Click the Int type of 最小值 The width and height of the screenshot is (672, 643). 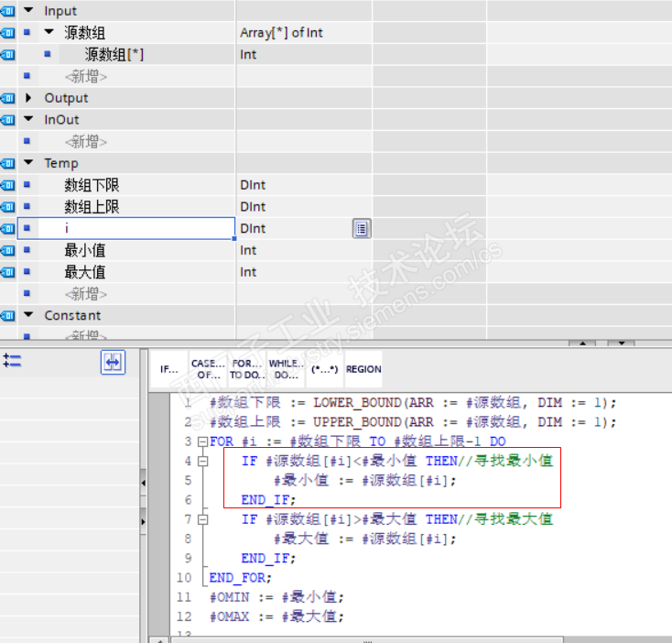(x=248, y=250)
